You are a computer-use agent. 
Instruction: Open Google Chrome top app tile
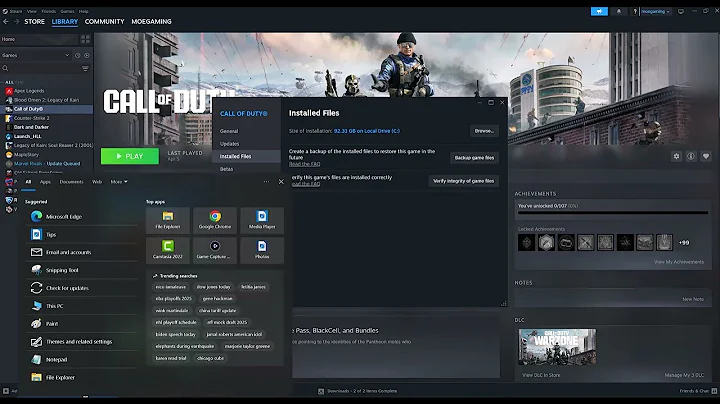click(x=215, y=220)
